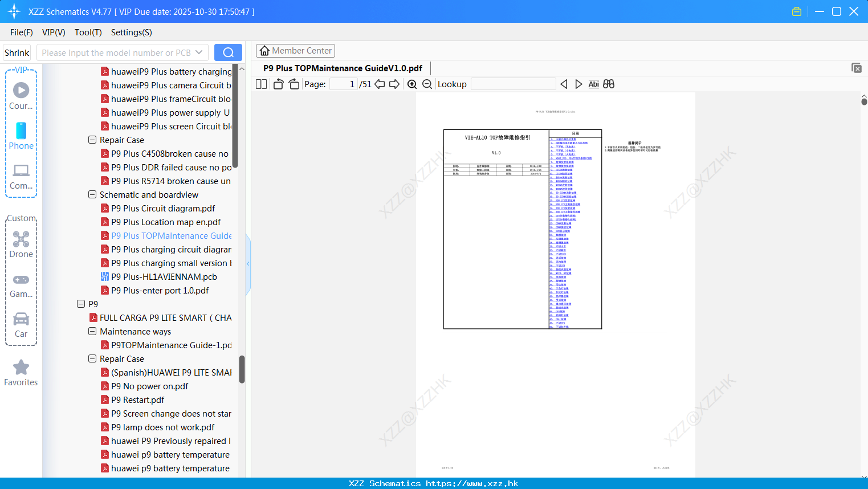Click the XZZ Schematics app logo
The height and width of the screenshot is (489, 868).
[x=14, y=11]
